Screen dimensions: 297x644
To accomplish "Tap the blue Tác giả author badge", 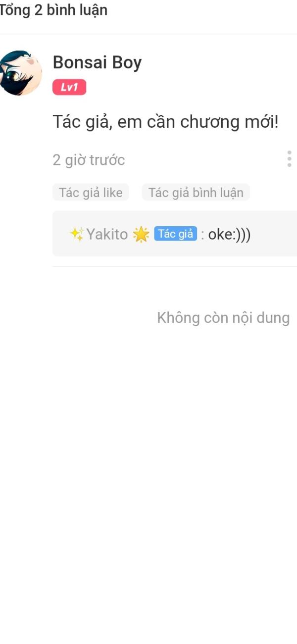I will pyautogui.click(x=175, y=234).
